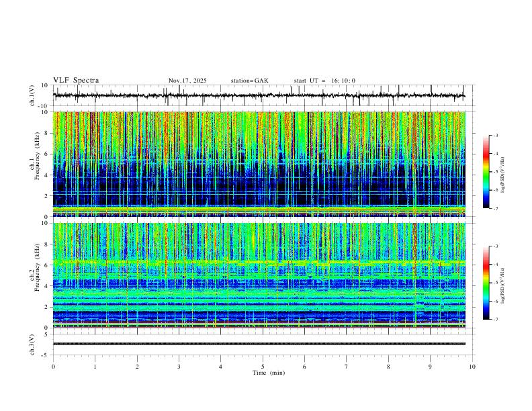532x411 pixels.
Task: Click the '-3' tick on ch.2 colorbar
Action: (x=495, y=246)
